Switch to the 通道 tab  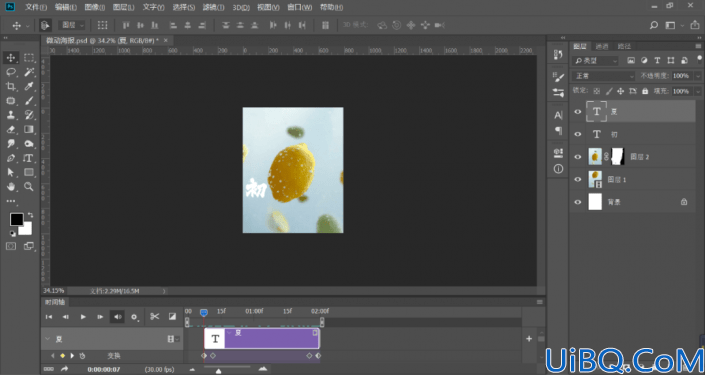pos(602,46)
